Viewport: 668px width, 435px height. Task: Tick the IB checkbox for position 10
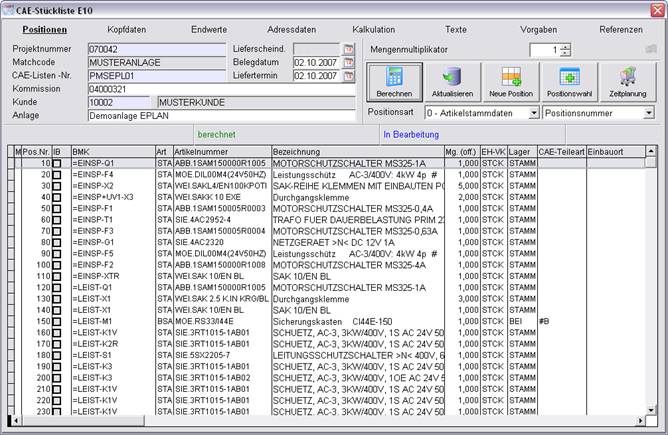[x=58, y=163]
